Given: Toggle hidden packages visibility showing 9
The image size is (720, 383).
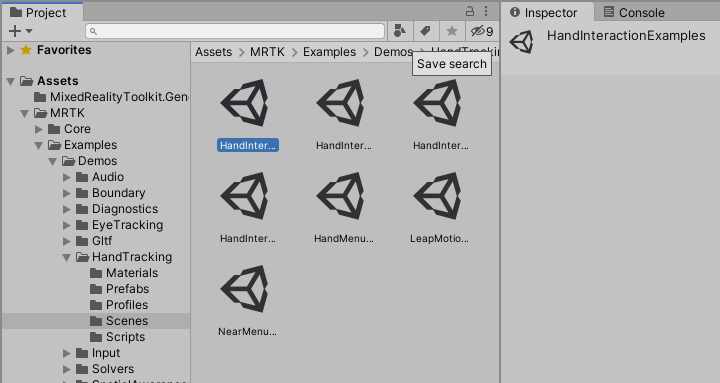Looking at the screenshot, I should click(x=482, y=31).
